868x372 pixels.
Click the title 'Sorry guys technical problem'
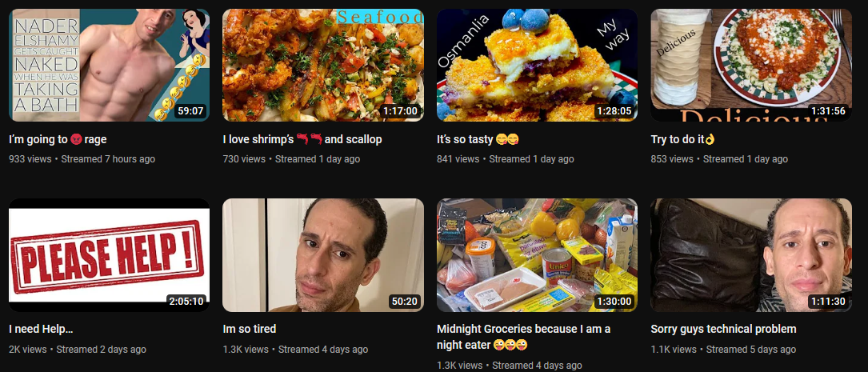coord(723,330)
